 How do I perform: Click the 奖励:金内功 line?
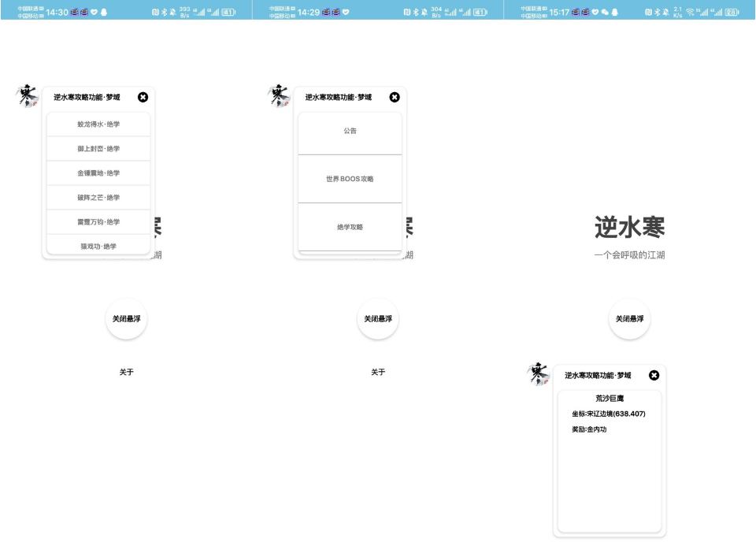(589, 429)
